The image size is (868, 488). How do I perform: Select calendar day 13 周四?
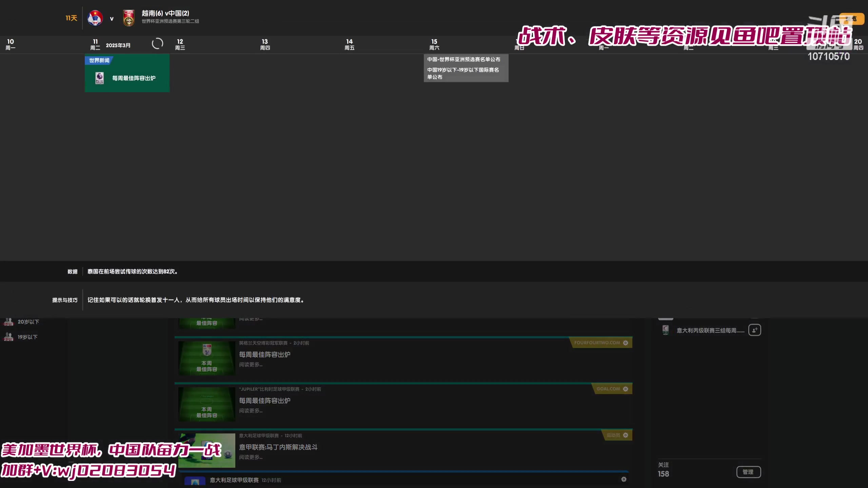[x=265, y=44]
